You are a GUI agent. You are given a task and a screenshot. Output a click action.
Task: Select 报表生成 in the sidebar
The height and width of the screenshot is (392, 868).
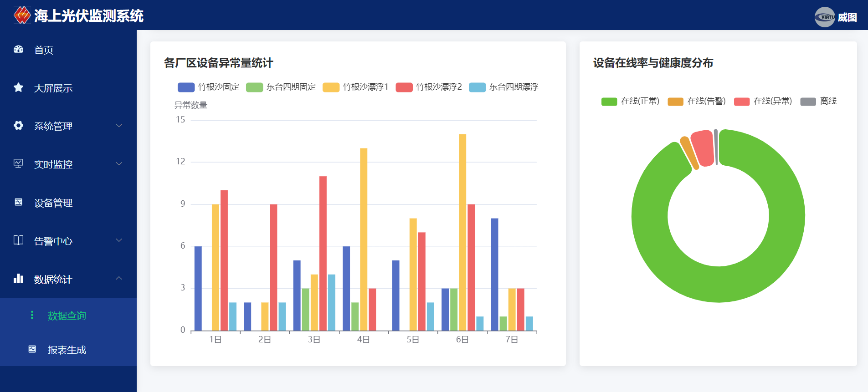click(x=67, y=350)
